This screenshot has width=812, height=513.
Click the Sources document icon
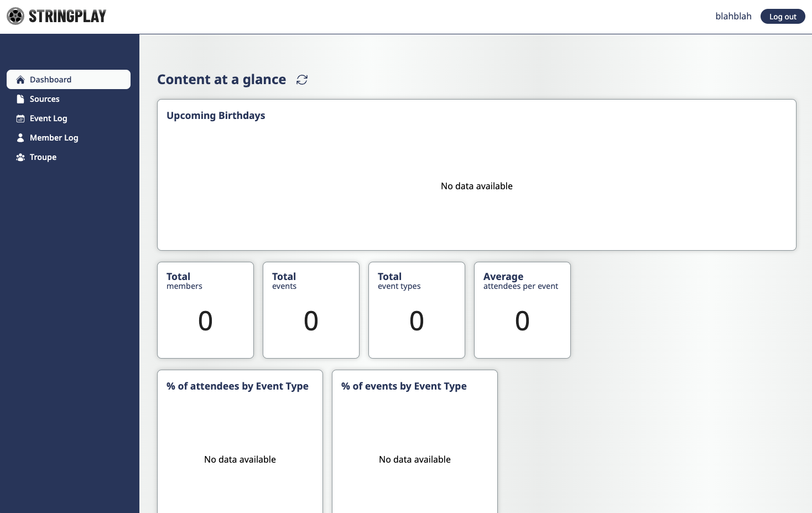tap(20, 99)
